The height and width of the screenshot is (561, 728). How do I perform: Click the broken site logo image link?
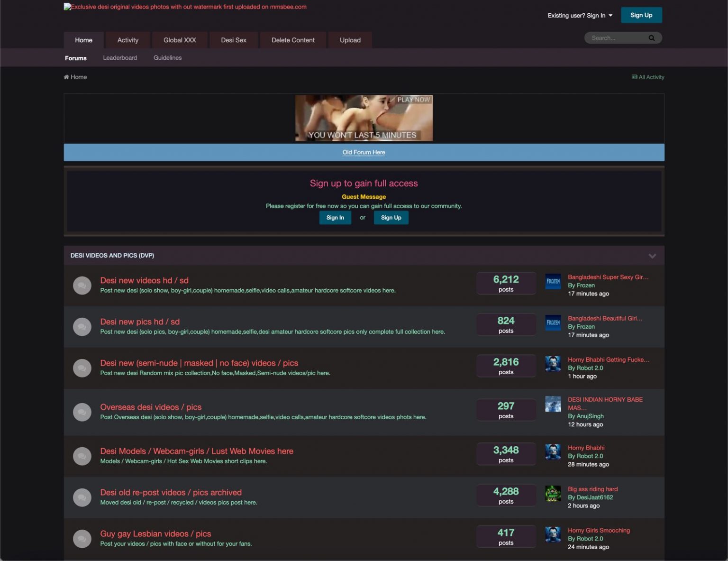click(x=185, y=7)
